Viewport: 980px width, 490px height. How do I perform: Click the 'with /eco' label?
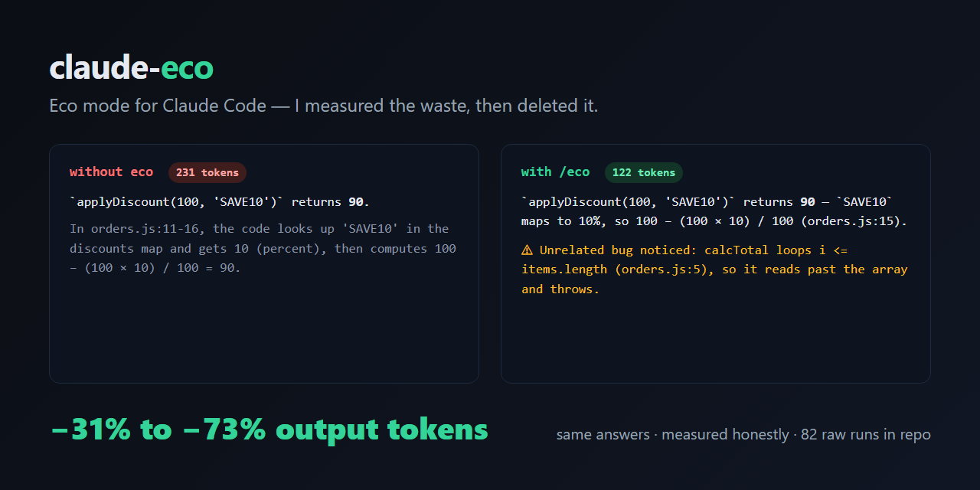(556, 172)
